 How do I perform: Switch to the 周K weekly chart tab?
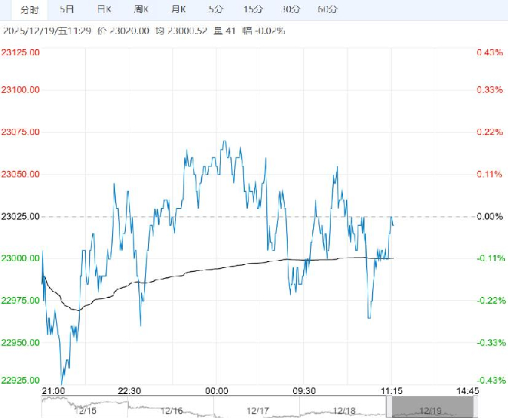(x=141, y=9)
